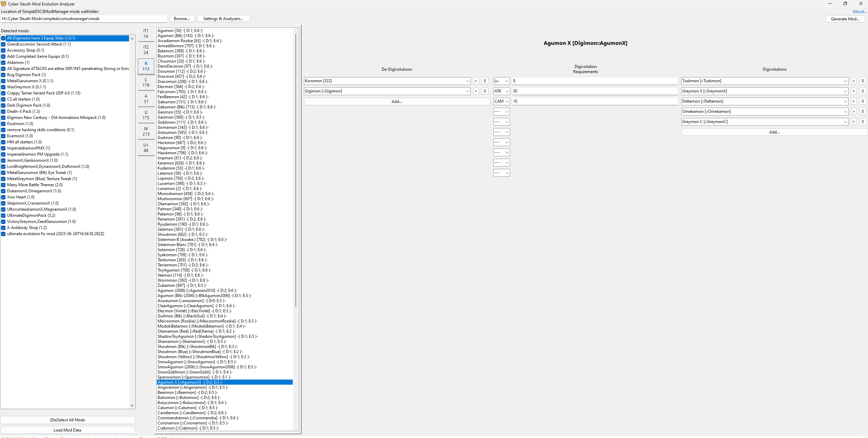
Task: Uncheck All Digimons have 3 Equip Slots mod
Action: [3, 38]
